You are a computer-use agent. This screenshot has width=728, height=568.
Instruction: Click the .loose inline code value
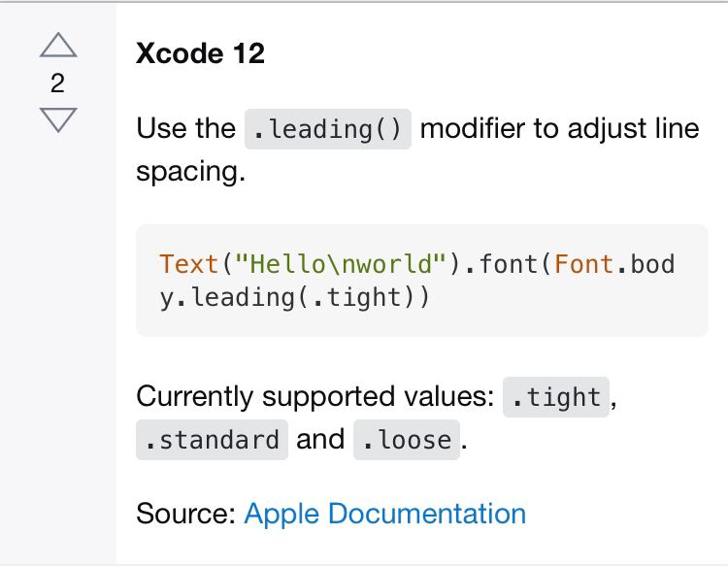[x=407, y=440]
